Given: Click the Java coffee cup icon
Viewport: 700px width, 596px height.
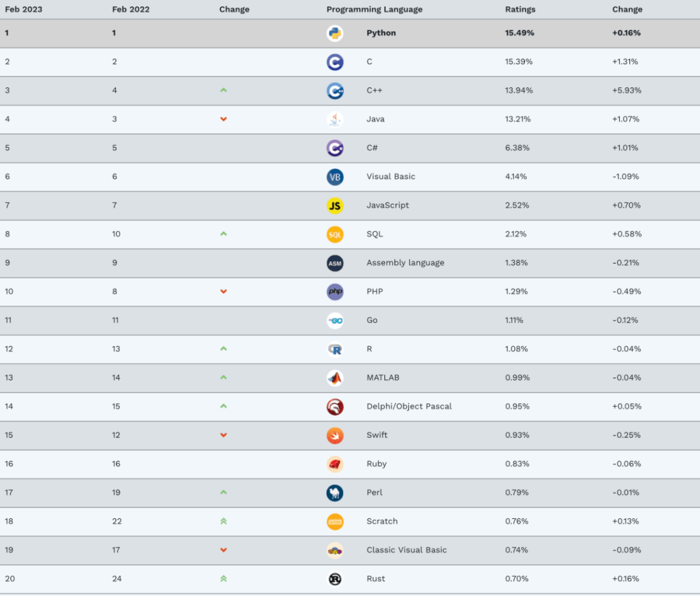Looking at the screenshot, I should pyautogui.click(x=335, y=120).
